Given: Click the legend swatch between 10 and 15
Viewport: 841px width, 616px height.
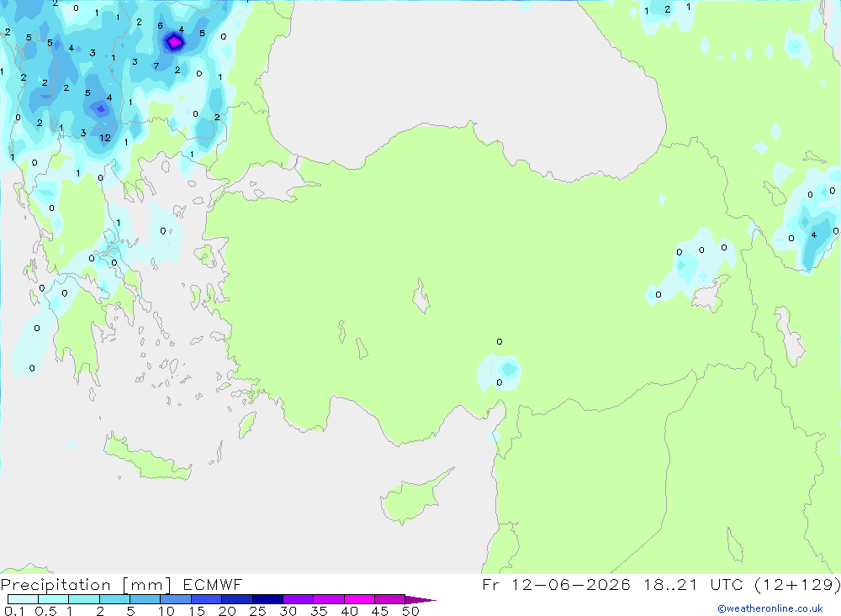Looking at the screenshot, I should (176, 599).
